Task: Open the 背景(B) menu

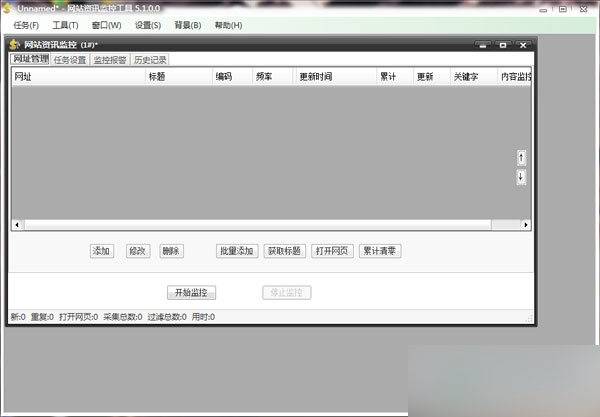Action: (188, 25)
